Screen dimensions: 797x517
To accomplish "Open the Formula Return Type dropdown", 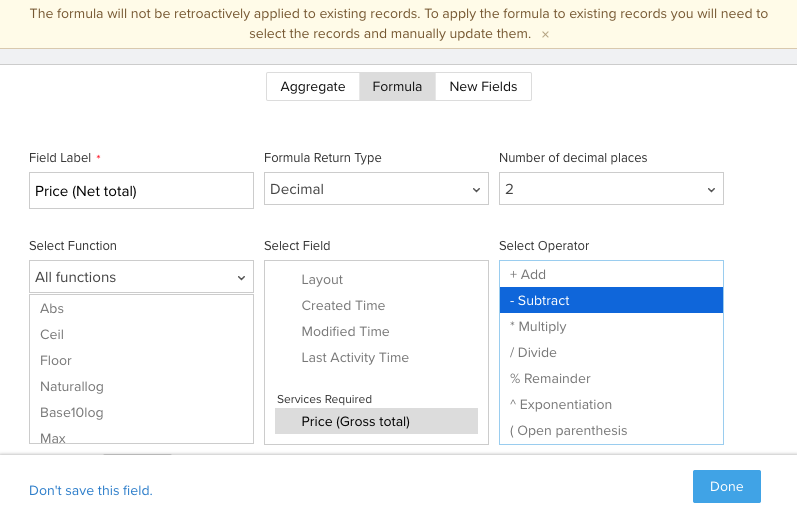I will tap(376, 189).
